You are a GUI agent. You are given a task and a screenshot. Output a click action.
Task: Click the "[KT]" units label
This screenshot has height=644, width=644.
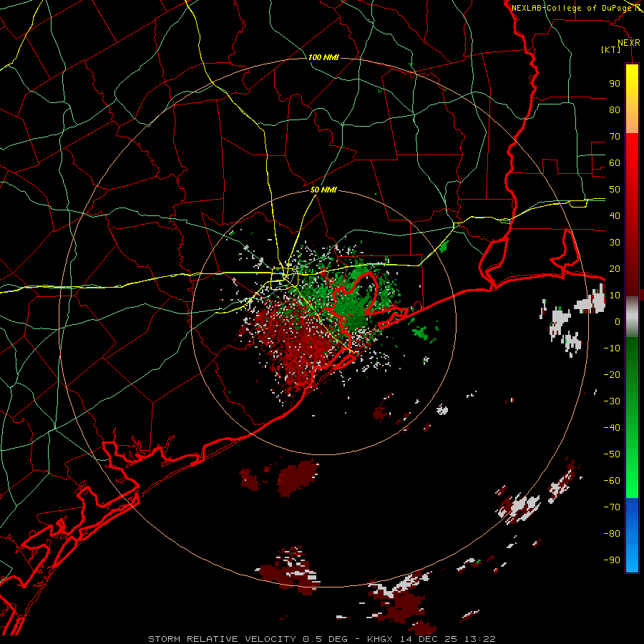pos(611,49)
